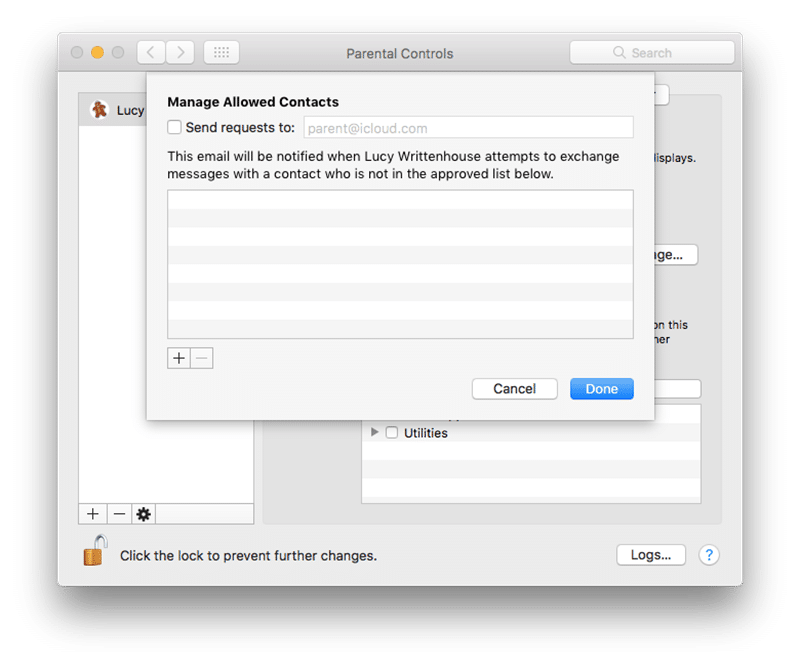Screen dimensions: 800x668
Task: Click the parent@icloud.com email field
Action: (467, 128)
